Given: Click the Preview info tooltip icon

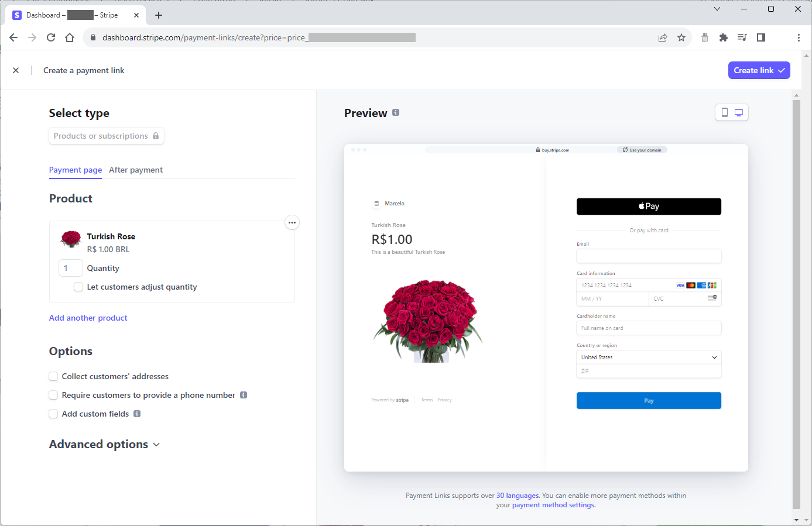Looking at the screenshot, I should (x=396, y=112).
